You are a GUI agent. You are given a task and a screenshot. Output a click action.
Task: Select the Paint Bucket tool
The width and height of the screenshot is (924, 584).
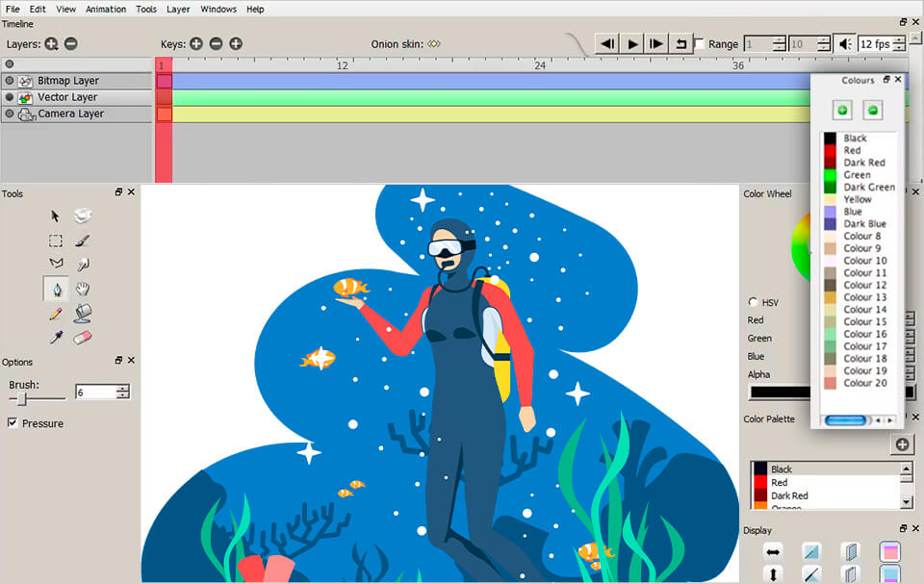tap(82, 315)
